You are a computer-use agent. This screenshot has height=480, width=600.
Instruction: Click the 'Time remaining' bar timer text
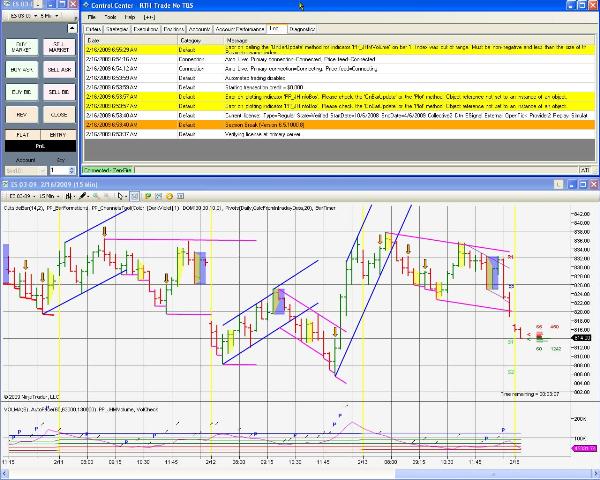pos(529,394)
